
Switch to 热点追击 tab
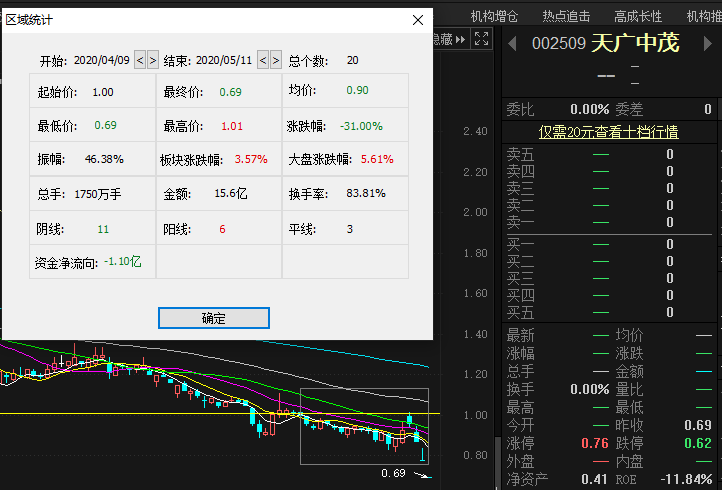pos(566,16)
